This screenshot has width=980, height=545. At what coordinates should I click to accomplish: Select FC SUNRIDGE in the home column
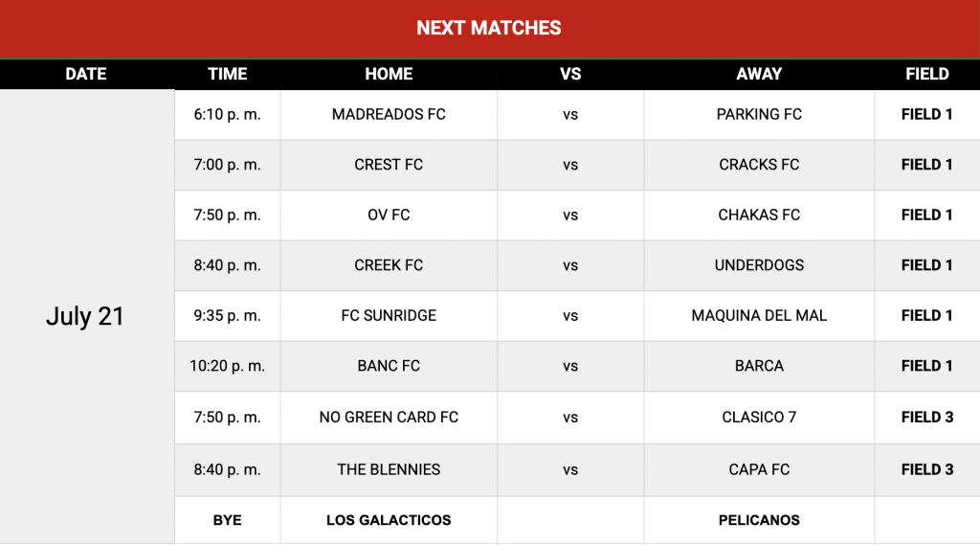tap(389, 315)
